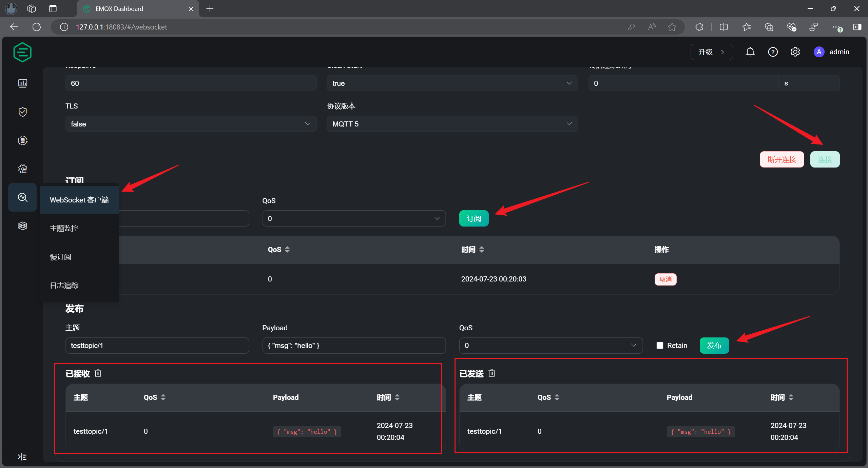
Task: Open the settings gear in header
Action: tap(795, 52)
